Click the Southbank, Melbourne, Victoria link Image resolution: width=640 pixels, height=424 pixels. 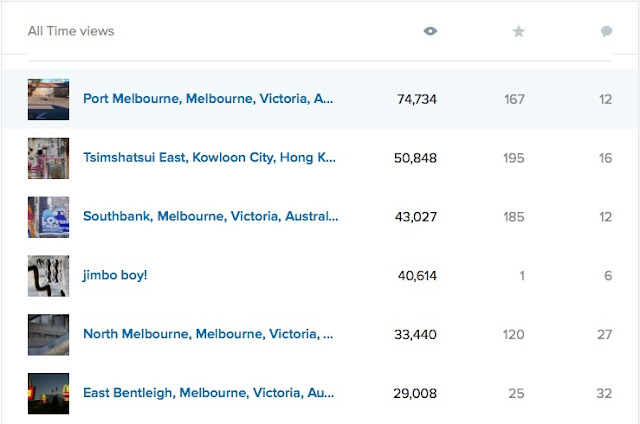210,216
